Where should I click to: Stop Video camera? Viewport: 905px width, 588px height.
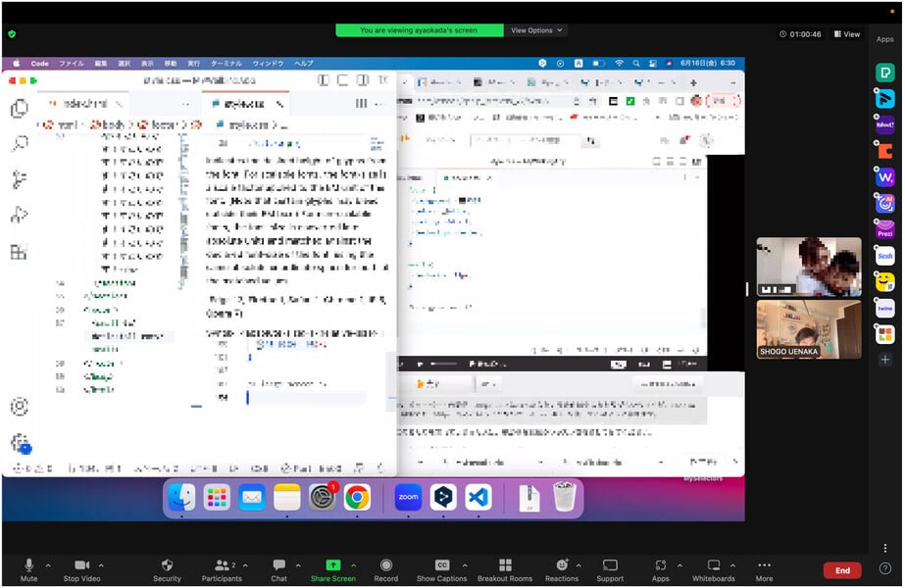coord(84,569)
